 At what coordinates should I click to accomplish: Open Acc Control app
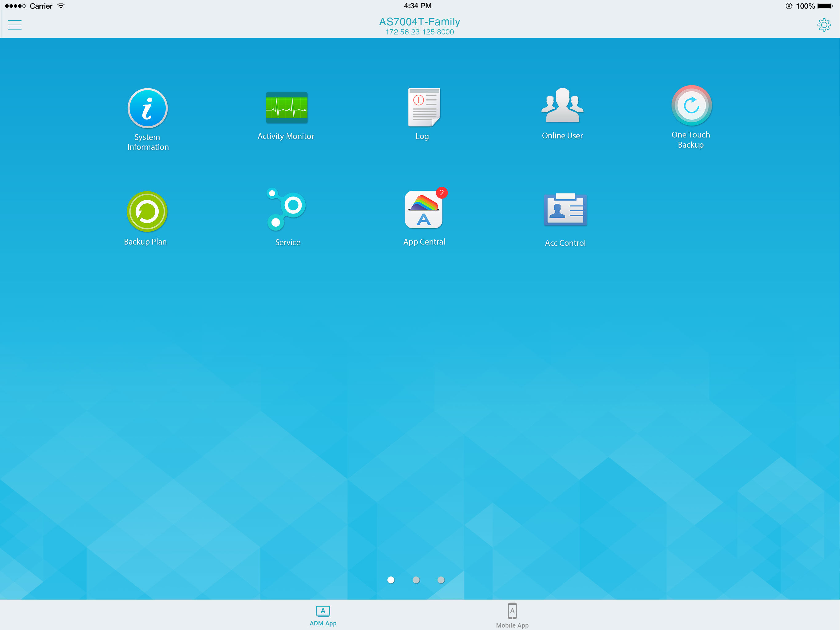point(565,210)
